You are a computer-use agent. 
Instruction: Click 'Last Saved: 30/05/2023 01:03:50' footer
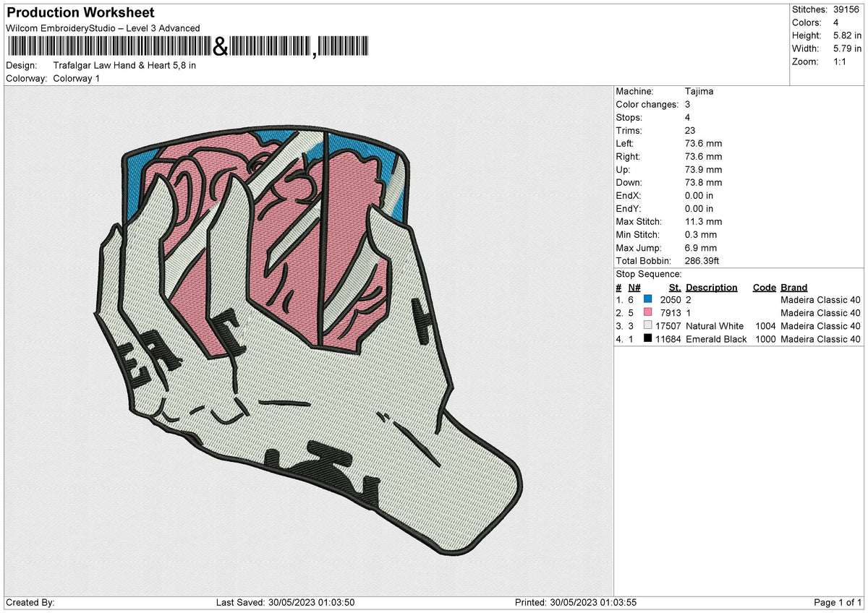[286, 603]
